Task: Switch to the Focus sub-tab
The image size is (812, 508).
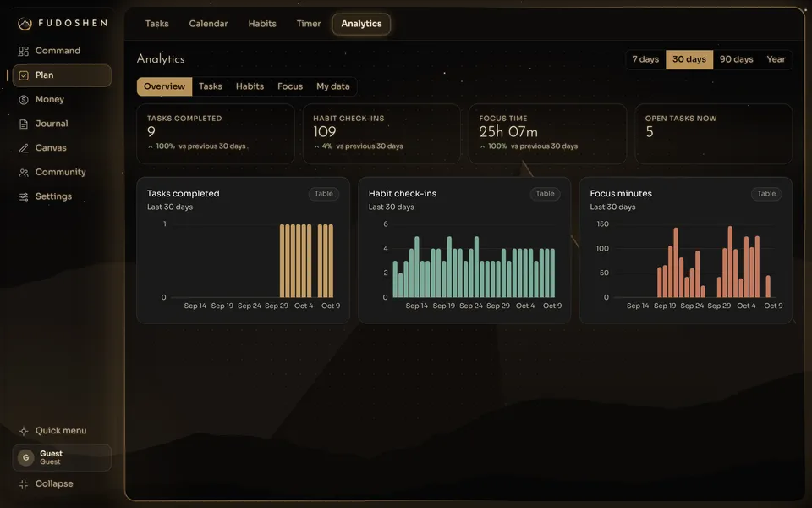Action: point(290,86)
